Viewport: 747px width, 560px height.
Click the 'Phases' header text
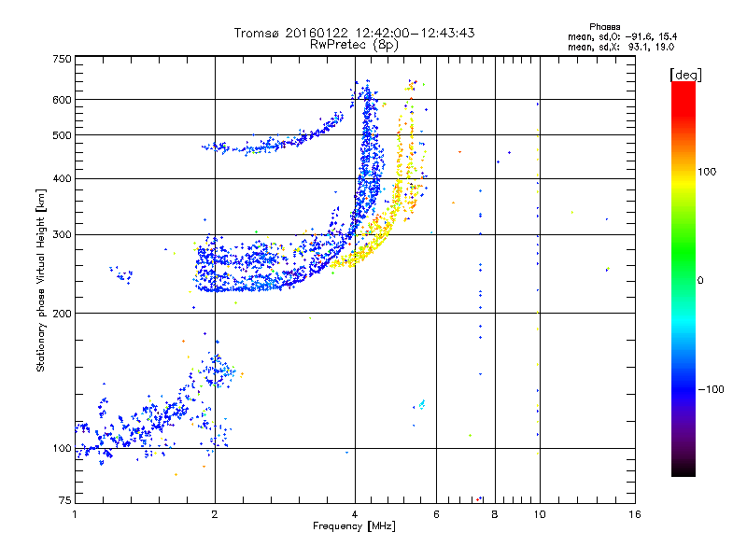click(x=604, y=27)
